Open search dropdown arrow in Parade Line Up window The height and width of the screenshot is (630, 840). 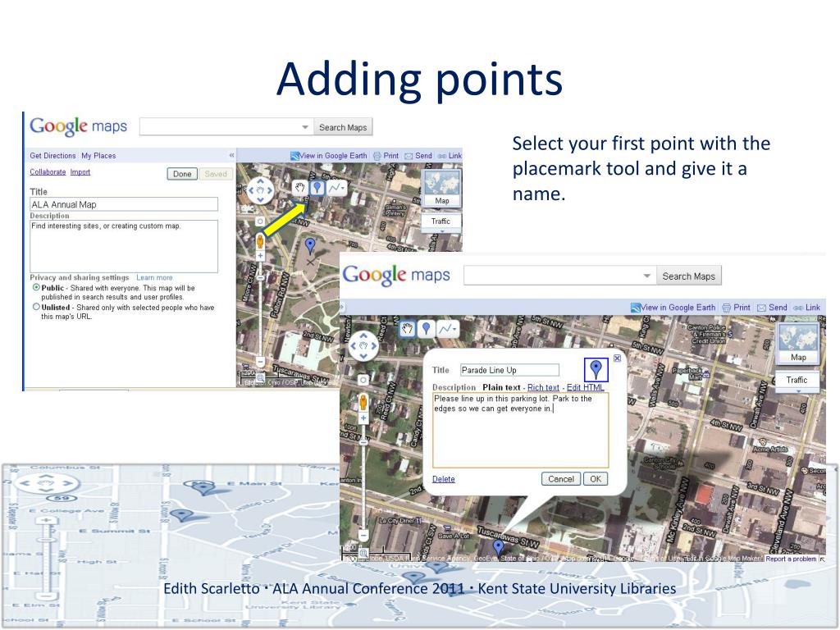[x=646, y=276]
